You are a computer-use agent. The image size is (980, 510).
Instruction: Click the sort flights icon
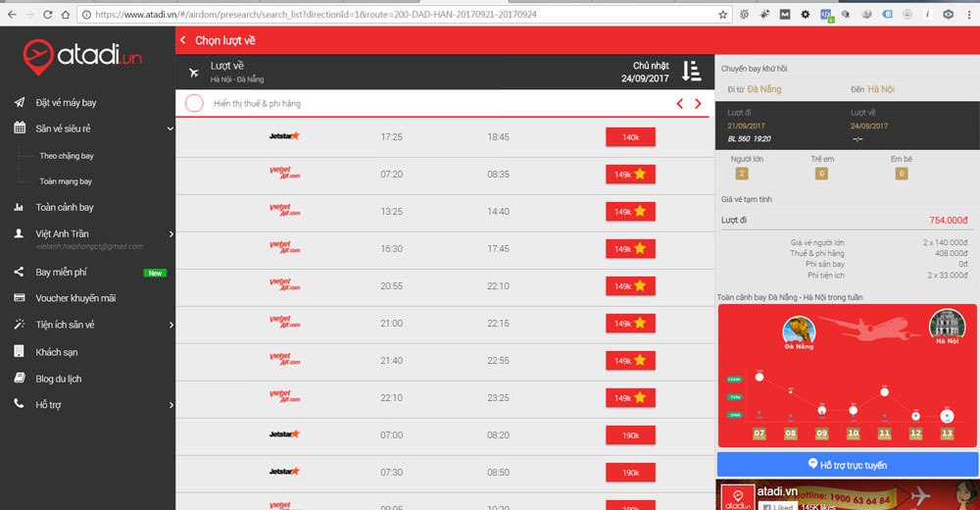pyautogui.click(x=691, y=71)
